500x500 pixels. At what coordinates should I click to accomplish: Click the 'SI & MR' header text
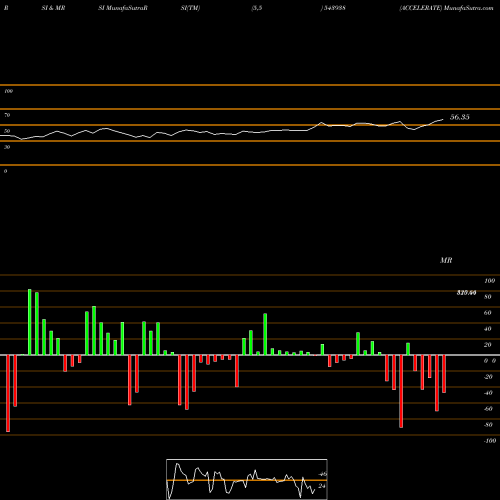tap(53, 8)
